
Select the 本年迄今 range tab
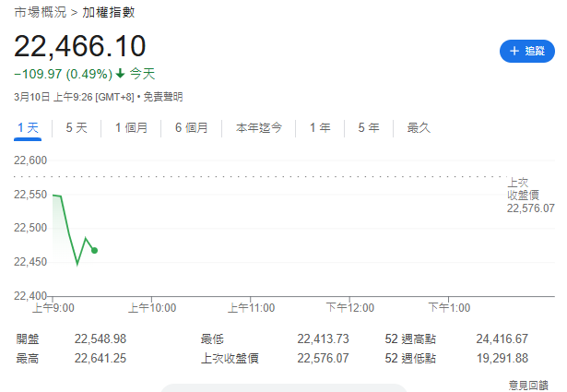258,127
